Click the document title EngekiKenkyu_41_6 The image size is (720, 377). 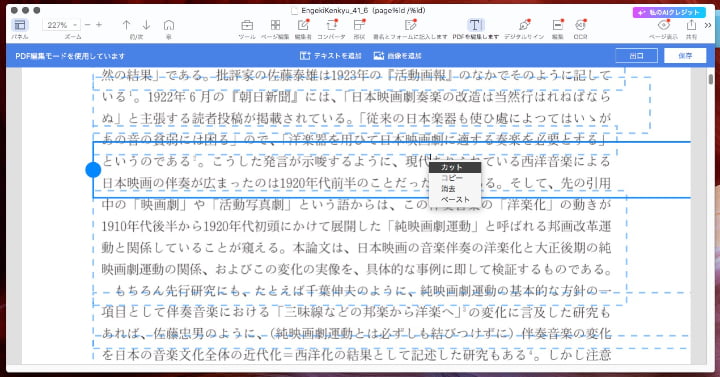pos(334,10)
